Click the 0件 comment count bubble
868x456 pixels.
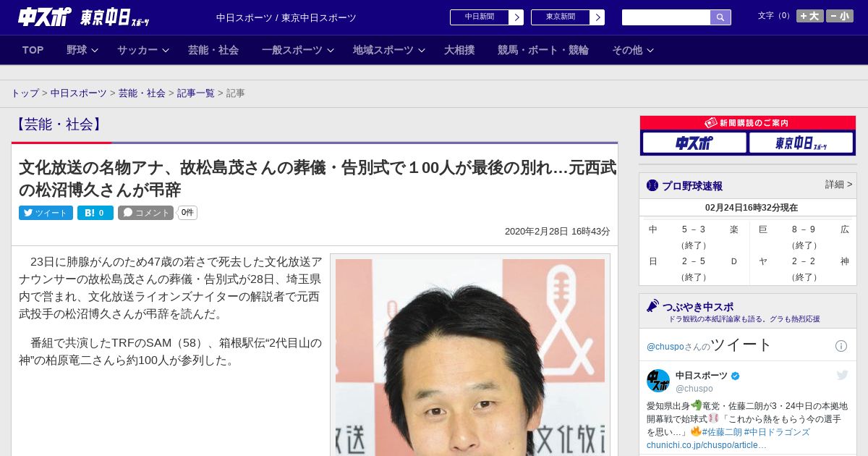[x=187, y=213]
